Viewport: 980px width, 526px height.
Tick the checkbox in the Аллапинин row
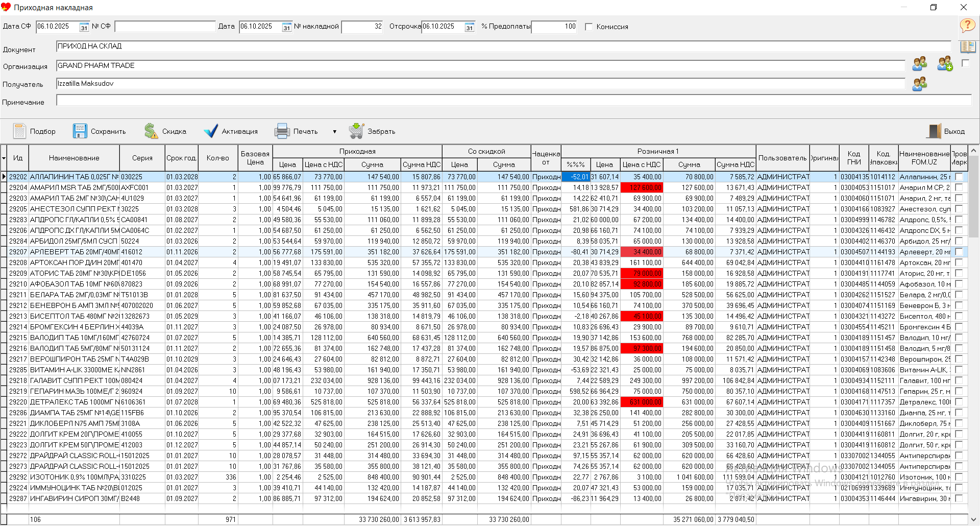[x=959, y=177]
